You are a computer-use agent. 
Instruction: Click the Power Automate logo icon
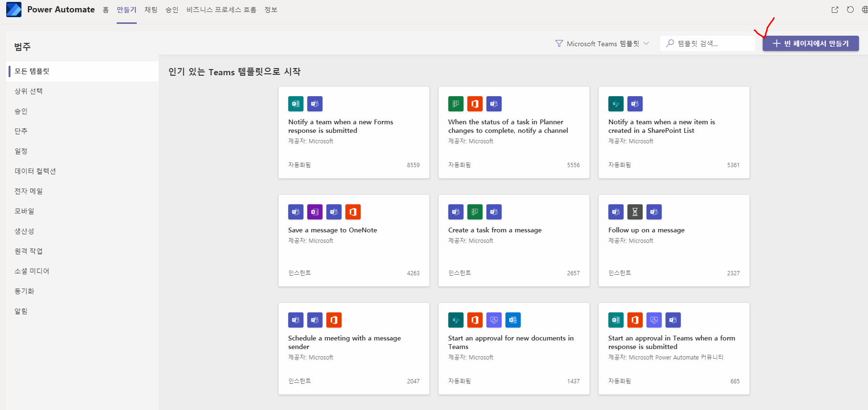[x=14, y=10]
